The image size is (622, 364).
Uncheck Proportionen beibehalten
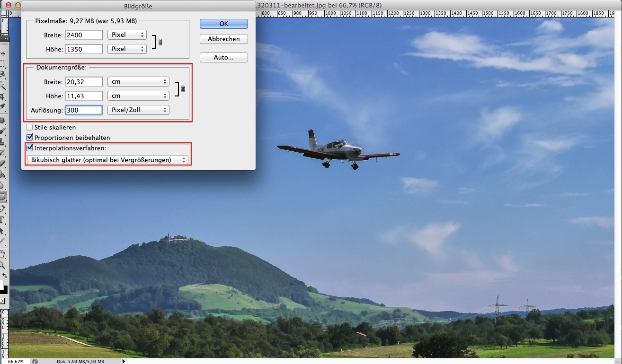pyautogui.click(x=30, y=138)
